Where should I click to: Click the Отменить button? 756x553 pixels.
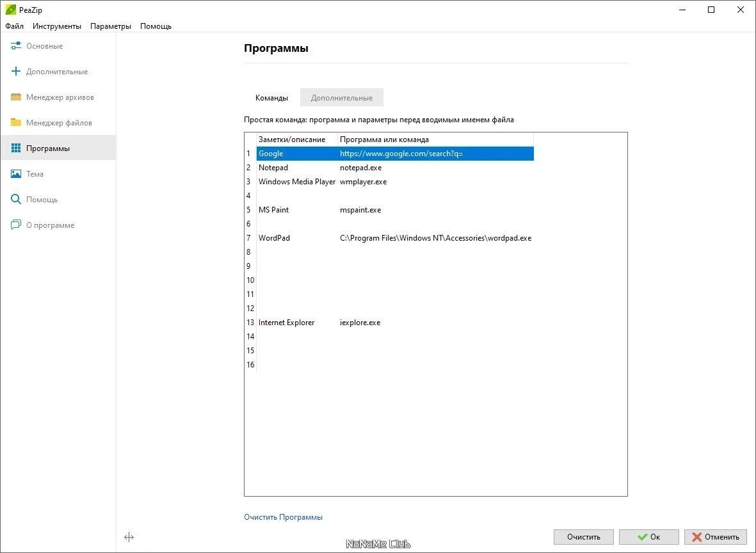(x=715, y=536)
